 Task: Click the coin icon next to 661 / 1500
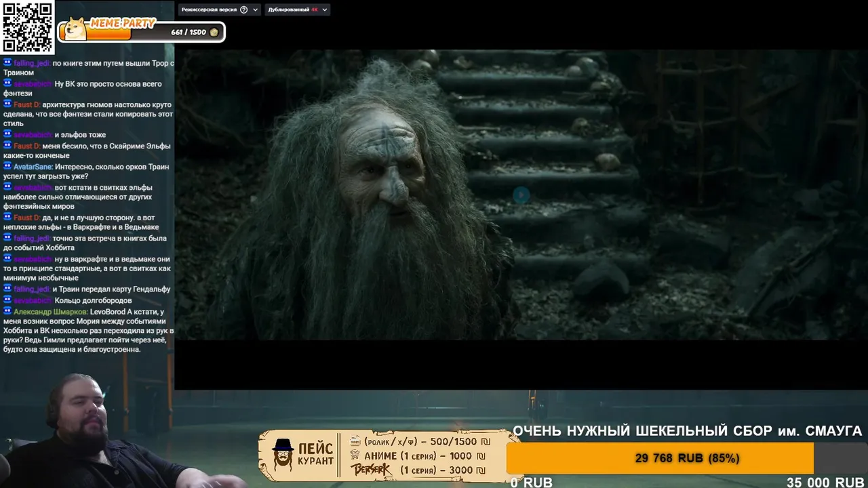[x=214, y=33]
